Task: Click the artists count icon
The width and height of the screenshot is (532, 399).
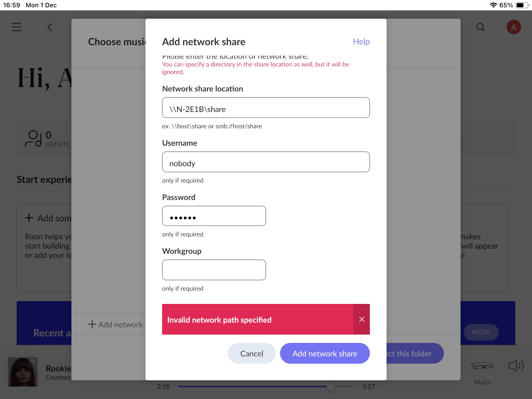Action: (x=34, y=138)
